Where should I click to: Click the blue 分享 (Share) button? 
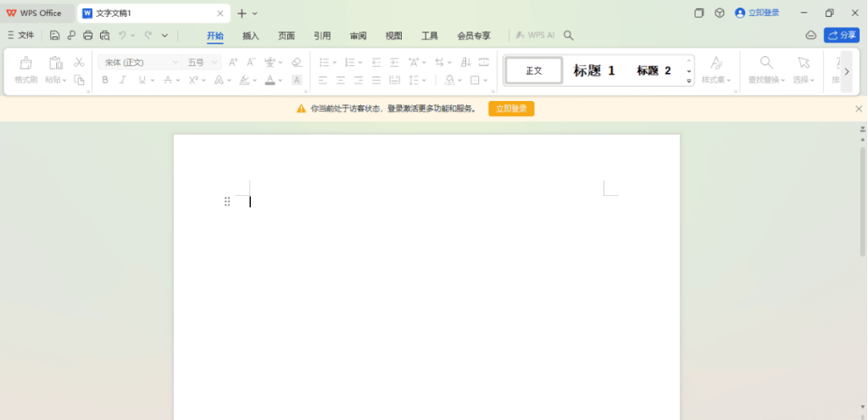point(841,36)
